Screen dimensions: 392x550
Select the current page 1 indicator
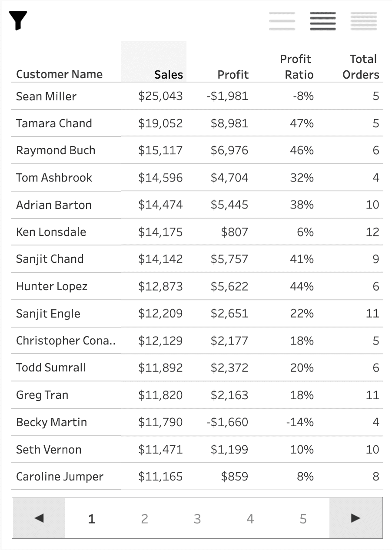tap(91, 518)
